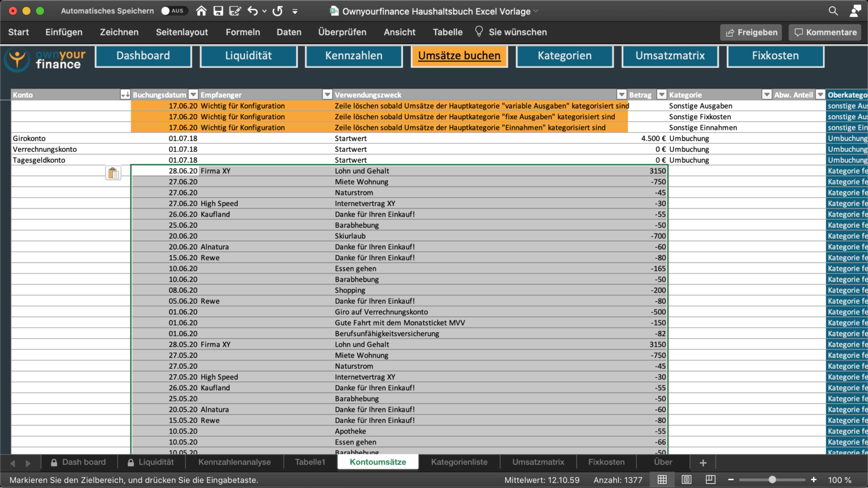
Task: Open the Betrag column filter dropdown
Action: 662,95
